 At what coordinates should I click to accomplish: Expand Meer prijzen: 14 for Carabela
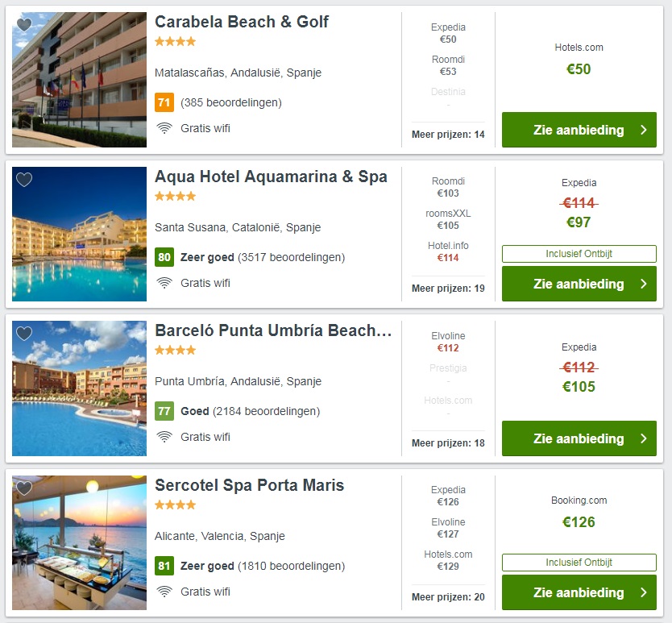pos(448,135)
